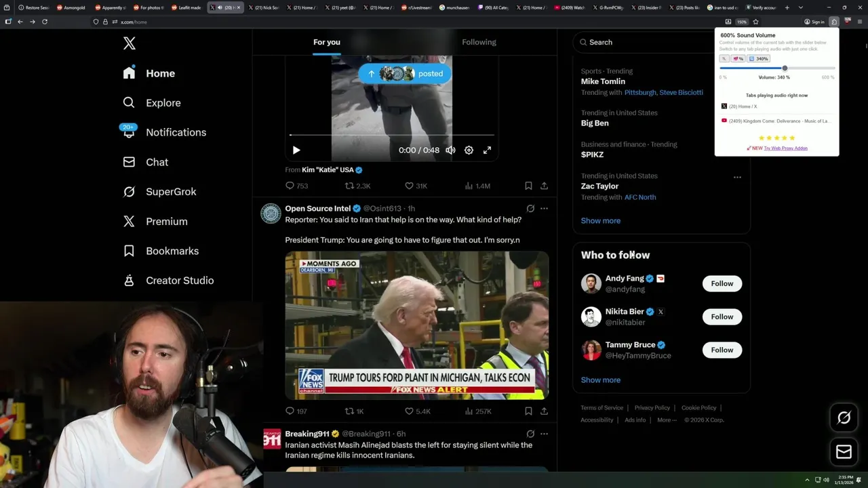The image size is (868, 488).
Task: Open Explore in the sidebar
Action: tap(152, 103)
